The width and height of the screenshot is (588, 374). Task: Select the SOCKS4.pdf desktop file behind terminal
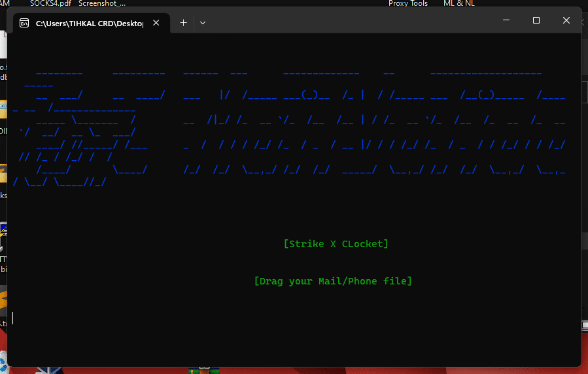tap(50, 3)
